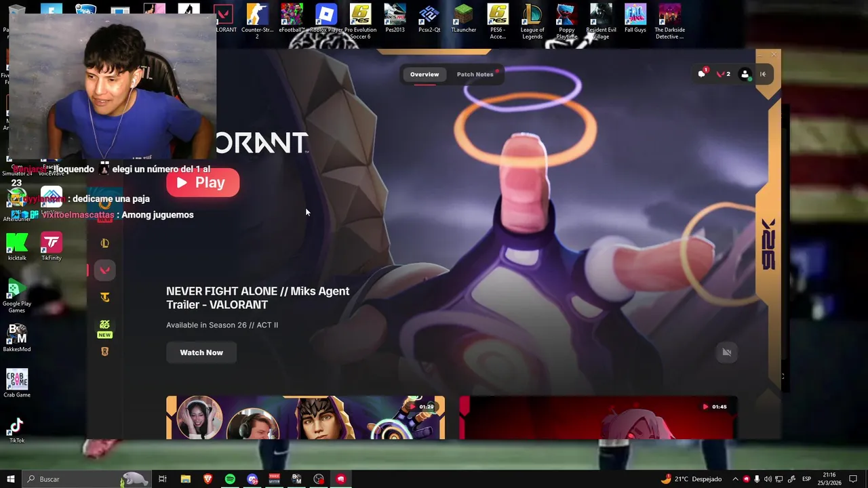
Task: Open Spotify from the taskbar
Action: click(x=230, y=479)
